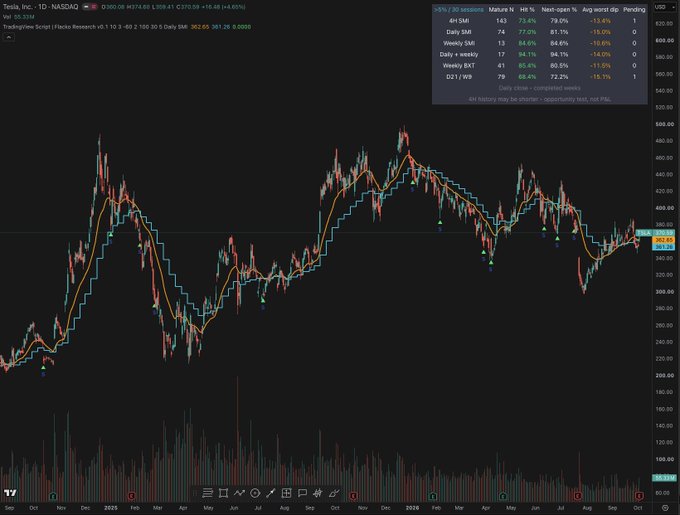Click the '>5% / 30 sessions' table header
The image size is (680, 515).
458,10
